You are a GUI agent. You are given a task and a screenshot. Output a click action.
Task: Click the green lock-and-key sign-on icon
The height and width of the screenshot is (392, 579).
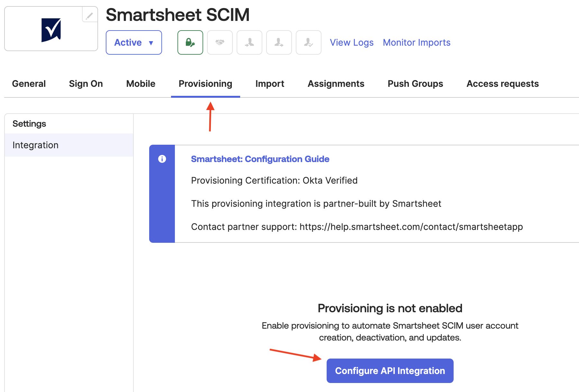point(190,42)
